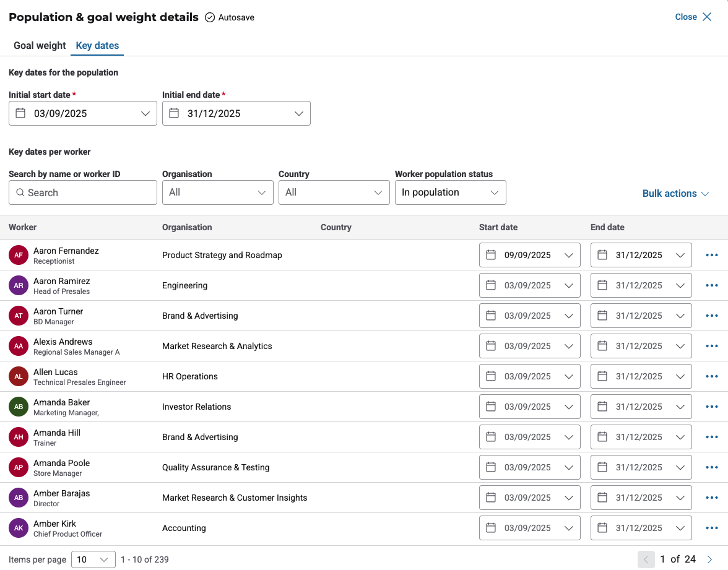The width and height of the screenshot is (728, 570).
Task: Open row options for Amber Kirk
Action: coord(711,528)
